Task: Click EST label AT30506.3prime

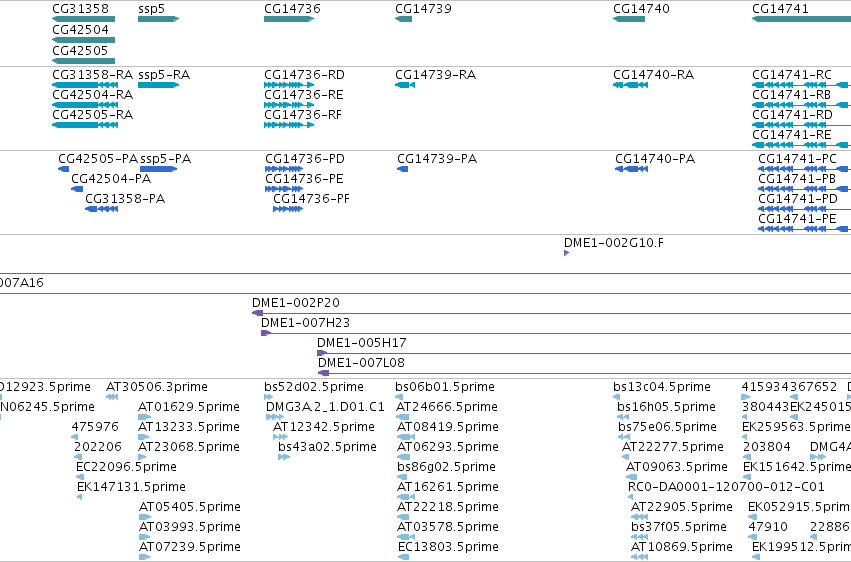Action: [156, 387]
